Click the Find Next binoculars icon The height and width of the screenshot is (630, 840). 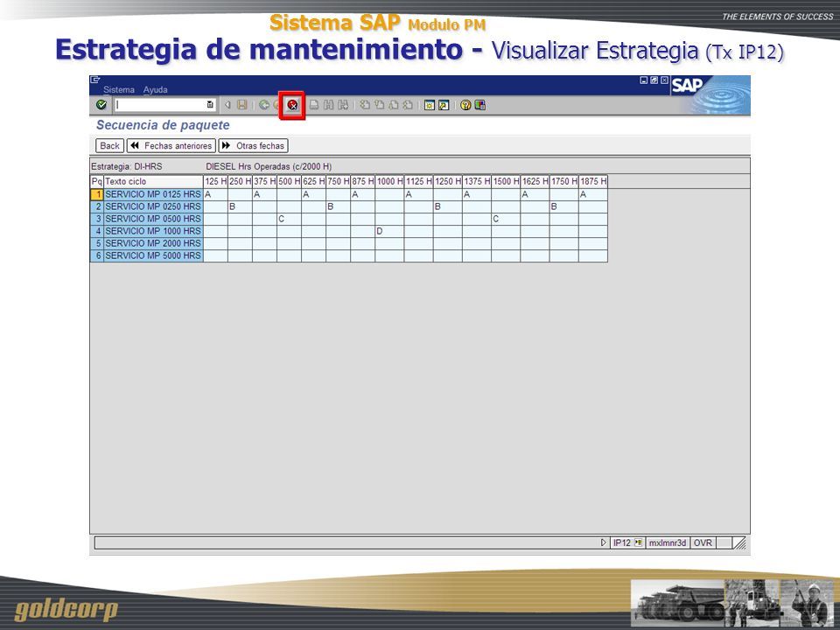point(343,105)
